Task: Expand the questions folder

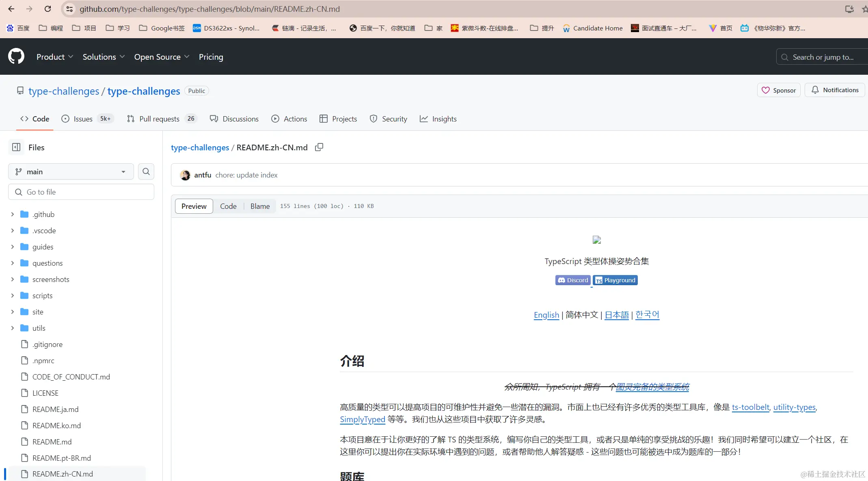Action: pyautogui.click(x=13, y=263)
